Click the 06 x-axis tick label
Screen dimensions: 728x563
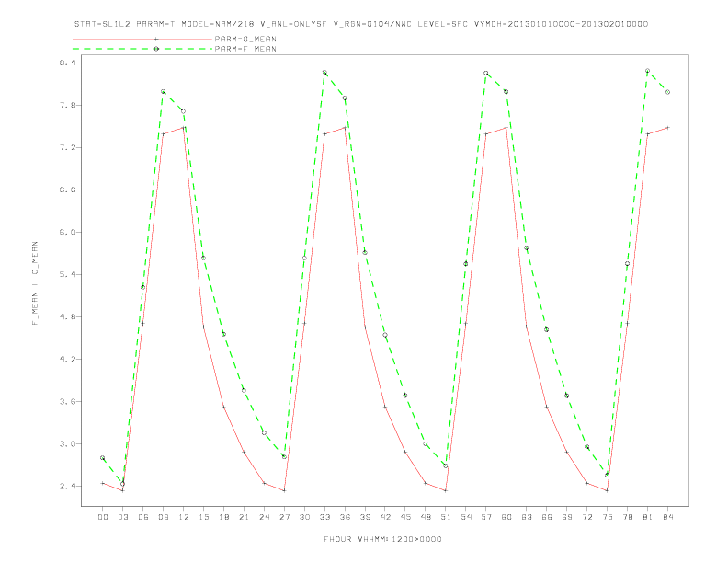pos(143,517)
